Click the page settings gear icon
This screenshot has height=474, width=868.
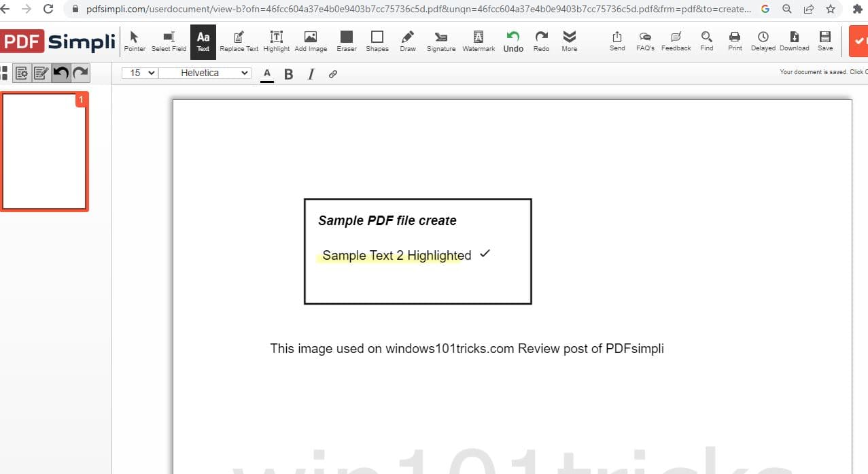pyautogui.click(x=22, y=73)
